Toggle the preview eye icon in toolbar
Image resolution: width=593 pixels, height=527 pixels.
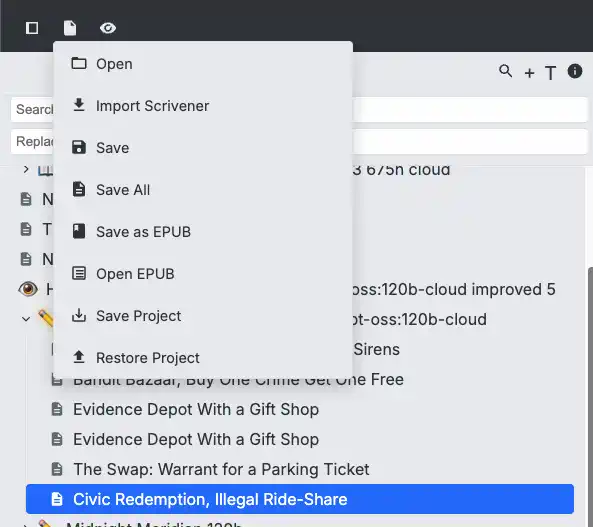coord(108,28)
